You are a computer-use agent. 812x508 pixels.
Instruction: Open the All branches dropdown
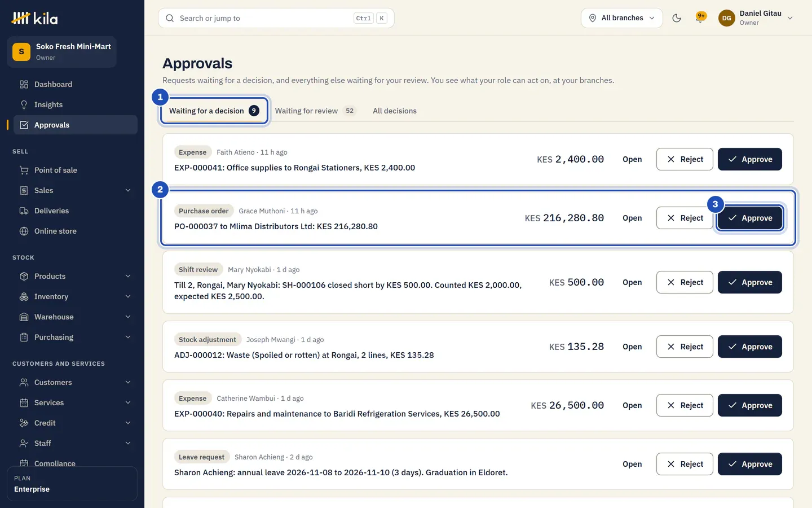[x=622, y=18]
